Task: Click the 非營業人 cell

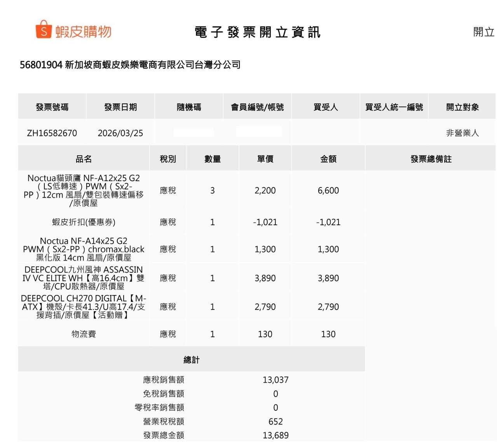Action: point(462,133)
